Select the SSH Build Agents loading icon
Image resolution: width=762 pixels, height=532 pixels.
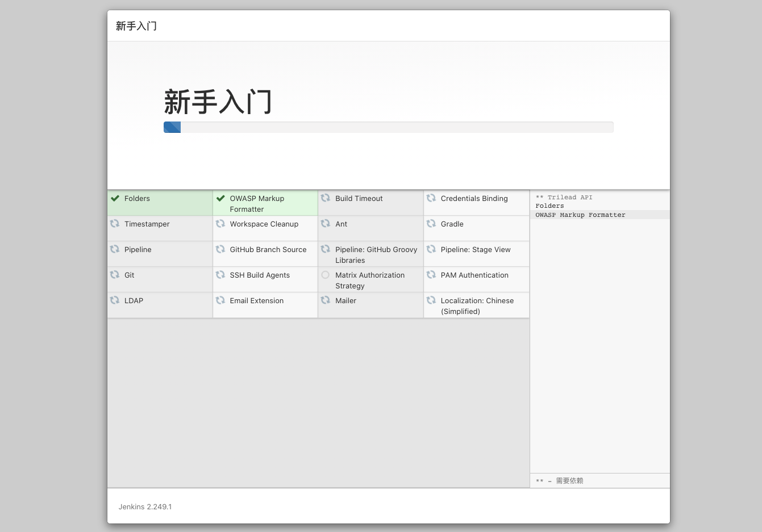click(x=220, y=275)
